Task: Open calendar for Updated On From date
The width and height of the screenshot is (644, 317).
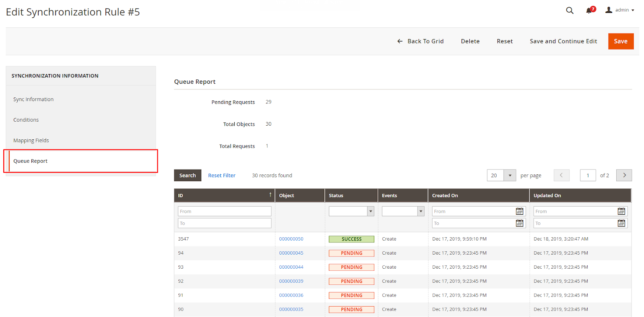Action: (621, 211)
